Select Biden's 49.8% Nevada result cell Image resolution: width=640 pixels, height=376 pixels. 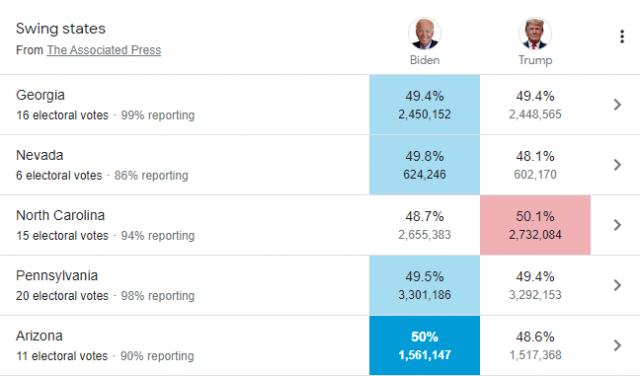[424, 165]
